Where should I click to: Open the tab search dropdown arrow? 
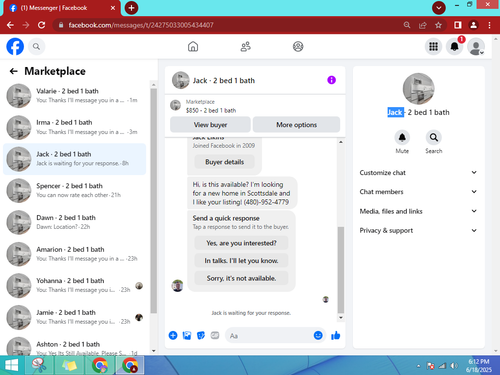pyautogui.click(x=439, y=8)
